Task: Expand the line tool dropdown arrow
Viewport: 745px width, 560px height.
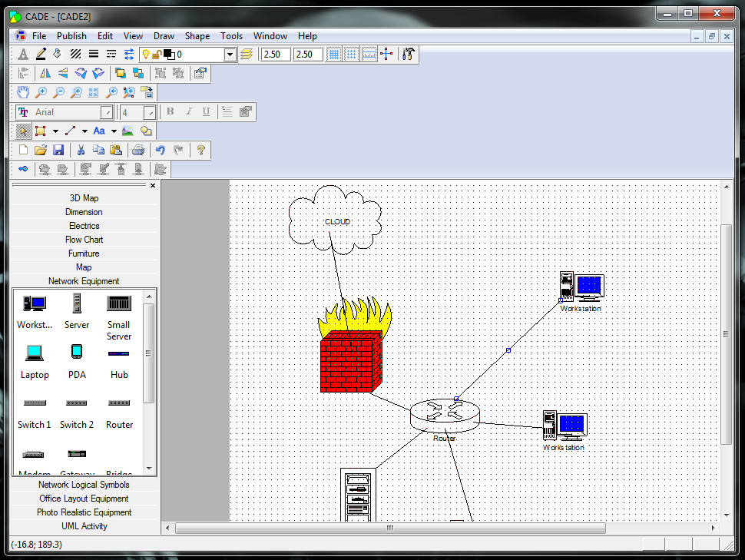Action: 84,131
